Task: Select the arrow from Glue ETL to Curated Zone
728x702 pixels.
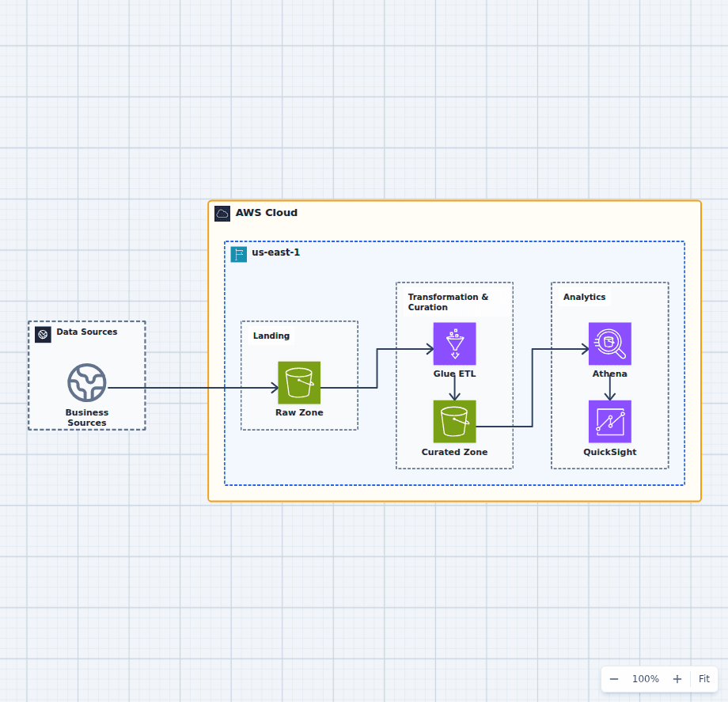Action: 454,388
